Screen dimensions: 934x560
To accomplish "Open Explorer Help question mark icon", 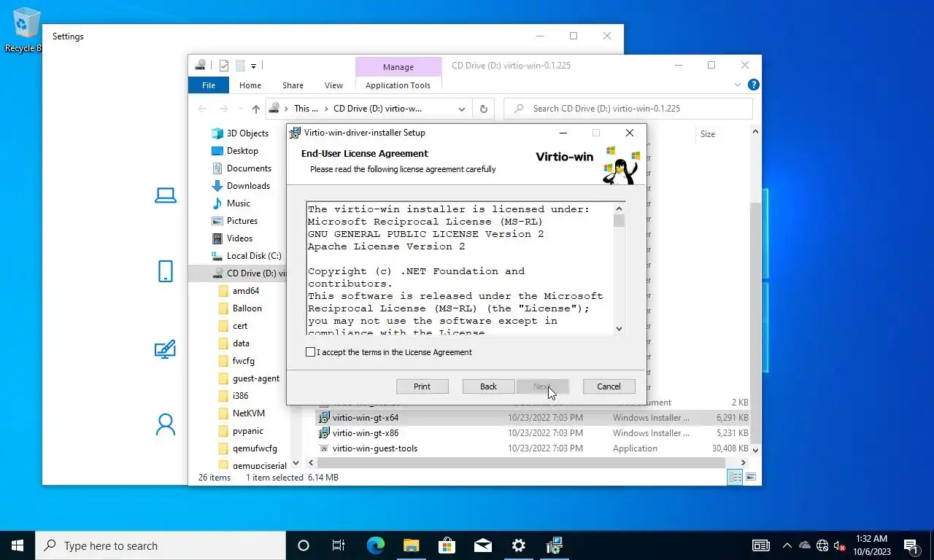I will (754, 85).
